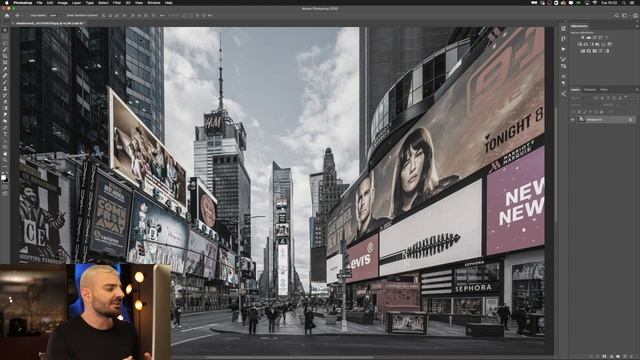Open the Photoshop search icon at top right
The width and height of the screenshot is (640, 360).
tap(617, 16)
